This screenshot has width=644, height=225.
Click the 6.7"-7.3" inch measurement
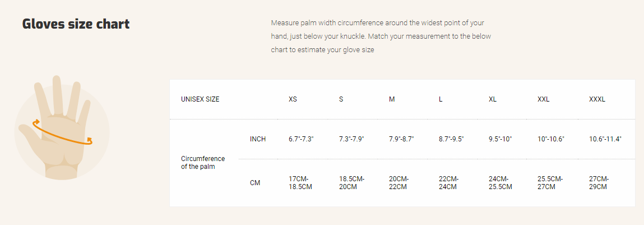click(301, 139)
